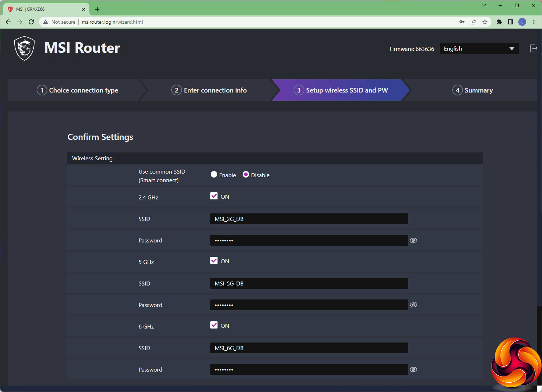Select Disable for Use common SSID
The width and height of the screenshot is (542, 392).
246,175
